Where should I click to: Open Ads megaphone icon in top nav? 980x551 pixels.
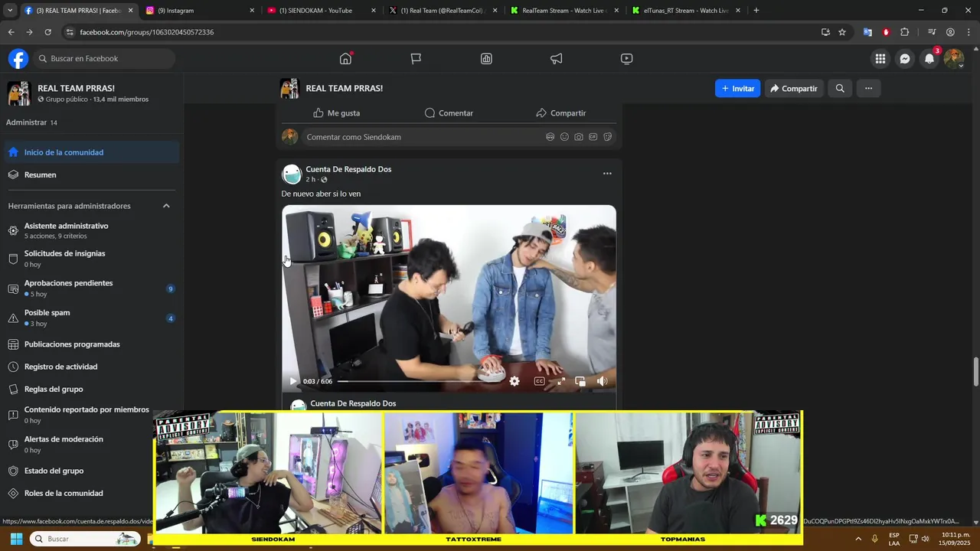557,59
